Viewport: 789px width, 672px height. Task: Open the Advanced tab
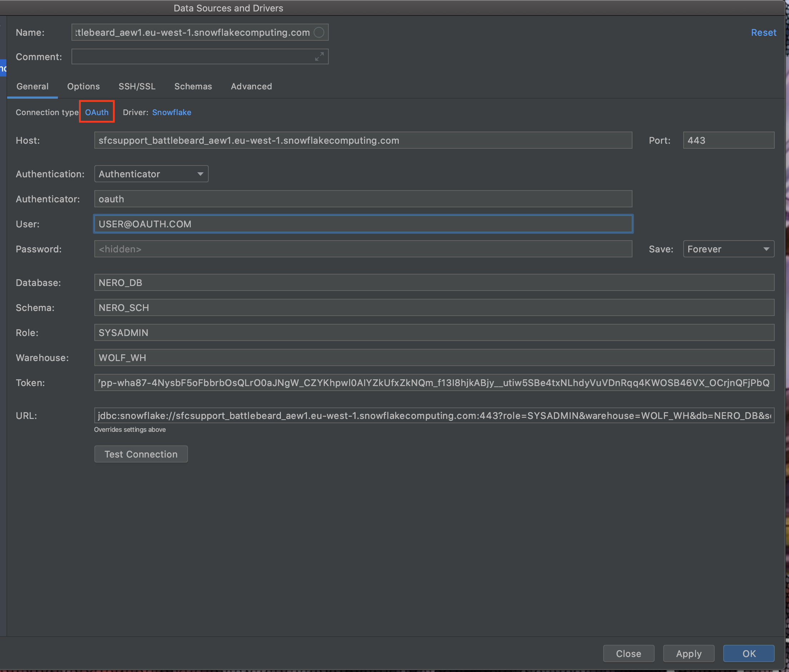tap(251, 87)
